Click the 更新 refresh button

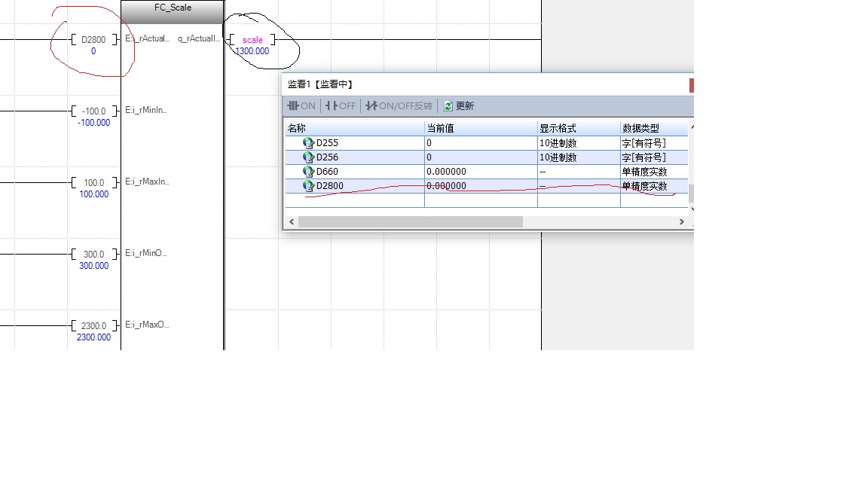point(459,106)
